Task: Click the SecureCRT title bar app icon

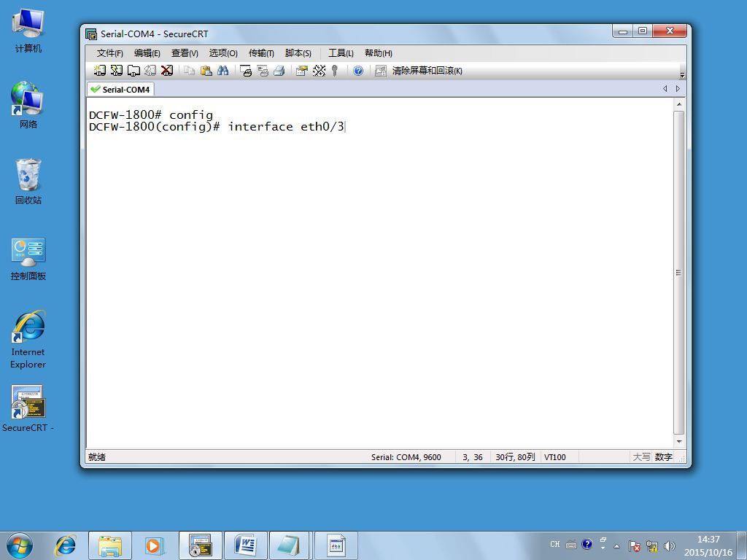Action: (91, 34)
